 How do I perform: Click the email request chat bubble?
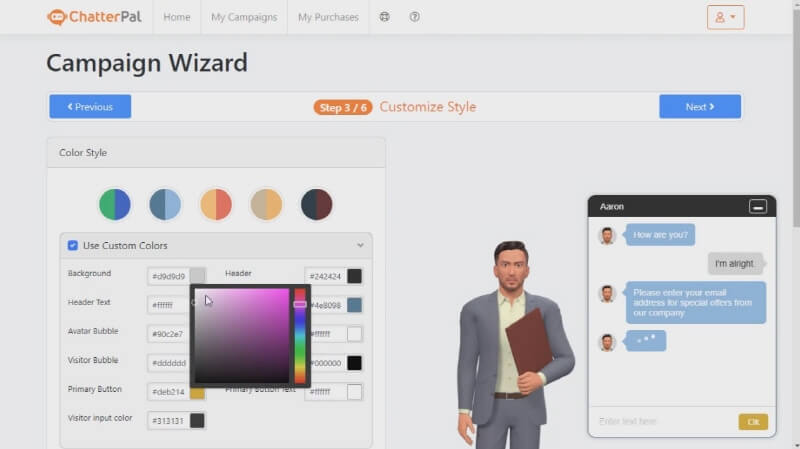click(696, 303)
